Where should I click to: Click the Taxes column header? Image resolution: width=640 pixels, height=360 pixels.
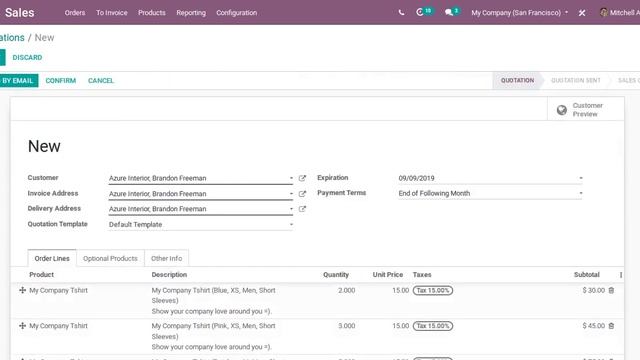(422, 275)
